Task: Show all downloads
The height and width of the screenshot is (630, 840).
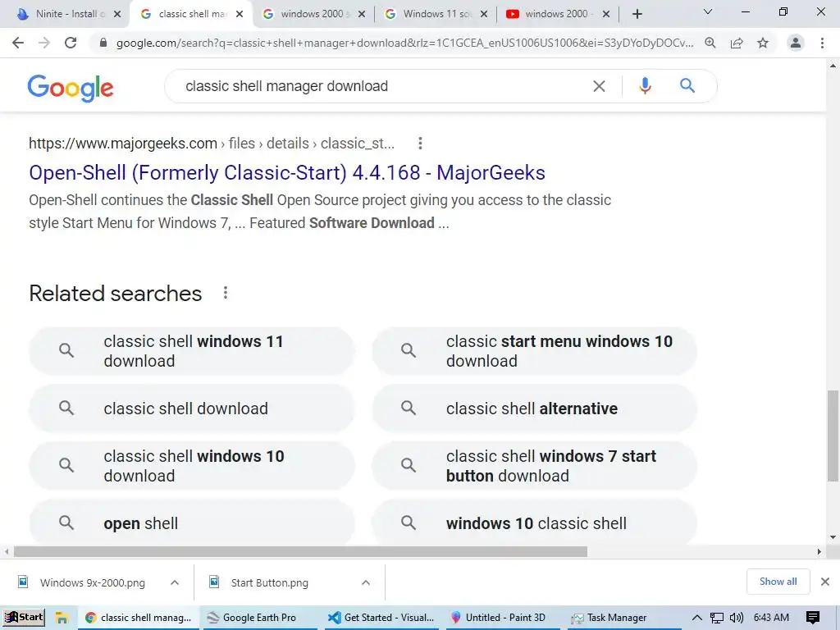Action: [778, 582]
